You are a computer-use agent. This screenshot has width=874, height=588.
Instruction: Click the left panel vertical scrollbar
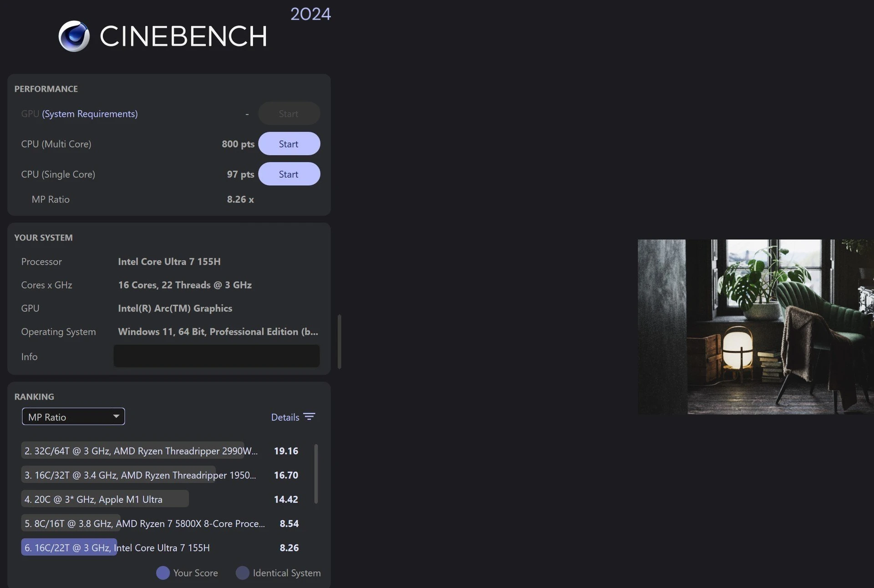tap(339, 341)
